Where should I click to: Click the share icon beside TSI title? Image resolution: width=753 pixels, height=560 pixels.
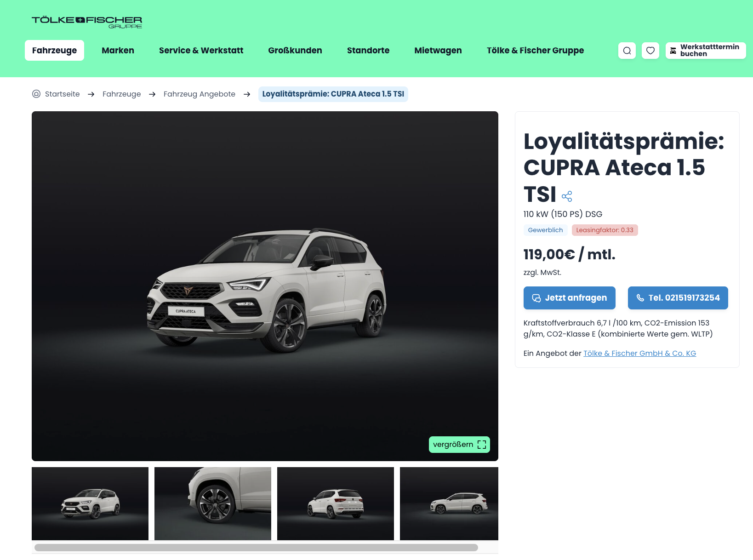pyautogui.click(x=567, y=196)
